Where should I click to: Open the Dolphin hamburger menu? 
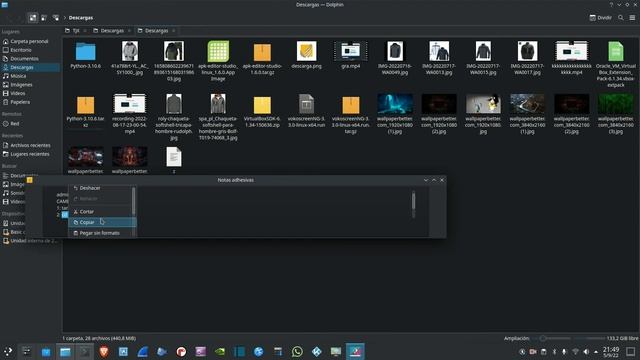632,18
